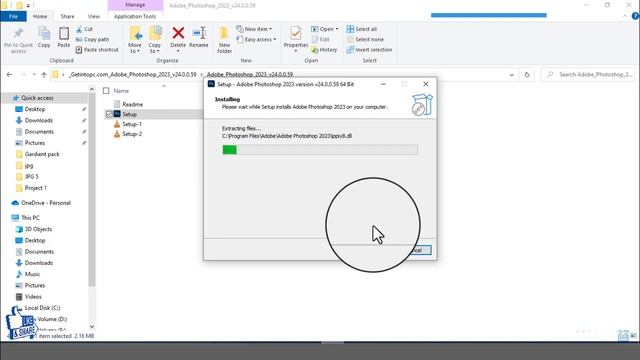Screen dimensions: 640x360
Task: Open the address bar history dropdown
Action: coord(511,75)
